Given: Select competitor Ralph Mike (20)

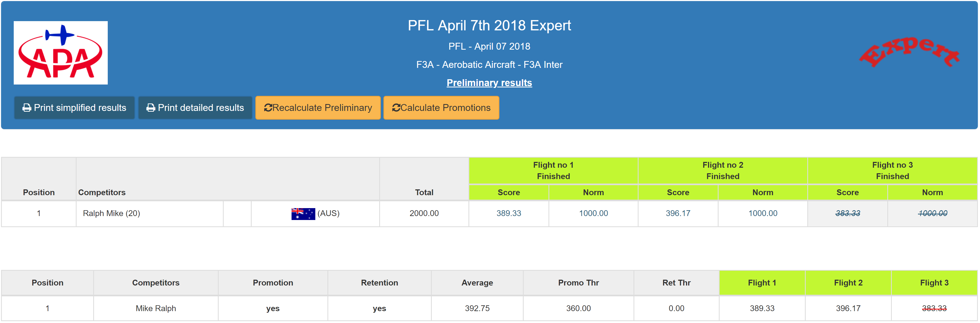Looking at the screenshot, I should click(x=111, y=213).
